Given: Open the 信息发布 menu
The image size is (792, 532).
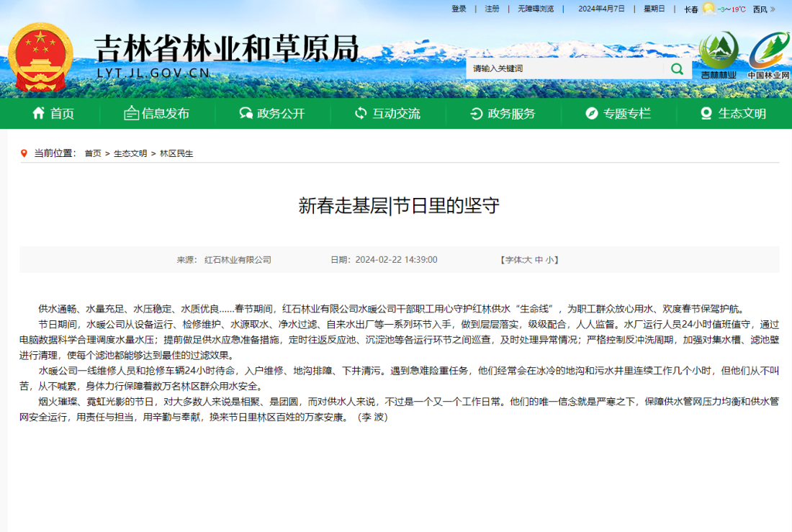Looking at the screenshot, I should [157, 113].
